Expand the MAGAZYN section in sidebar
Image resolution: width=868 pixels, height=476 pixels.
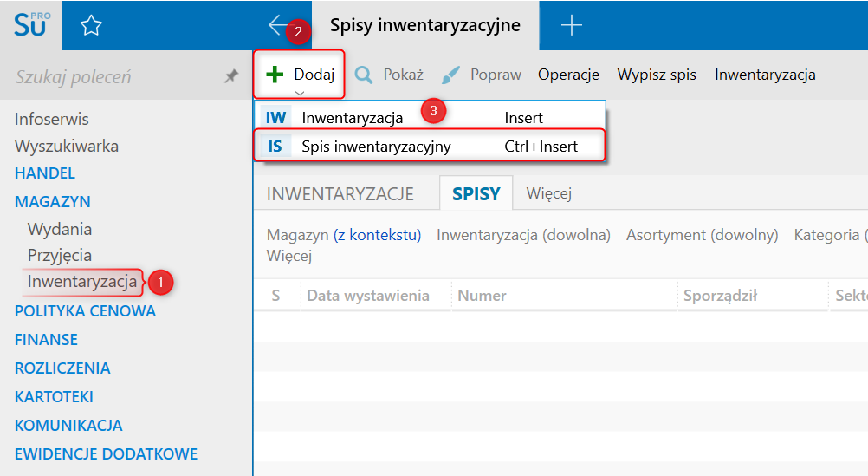point(53,201)
